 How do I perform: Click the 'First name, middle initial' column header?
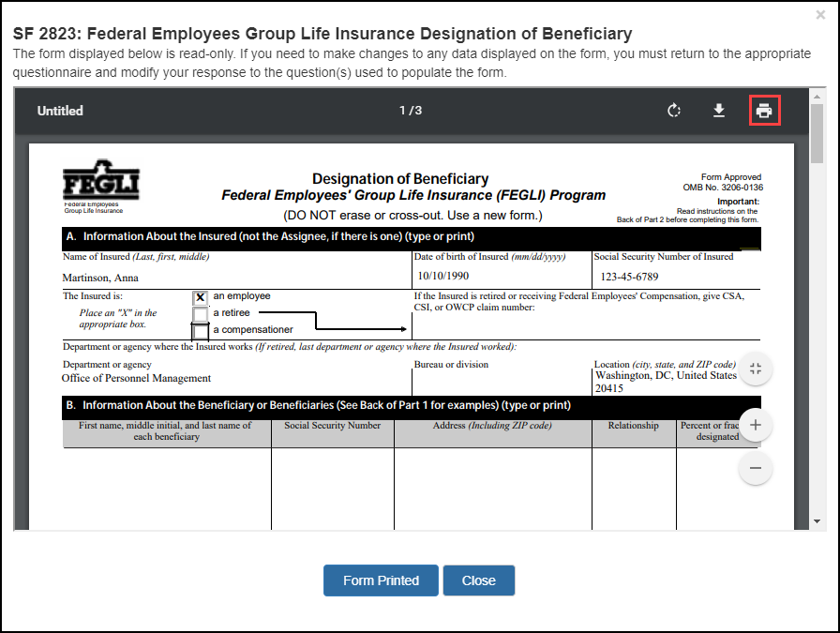(166, 431)
